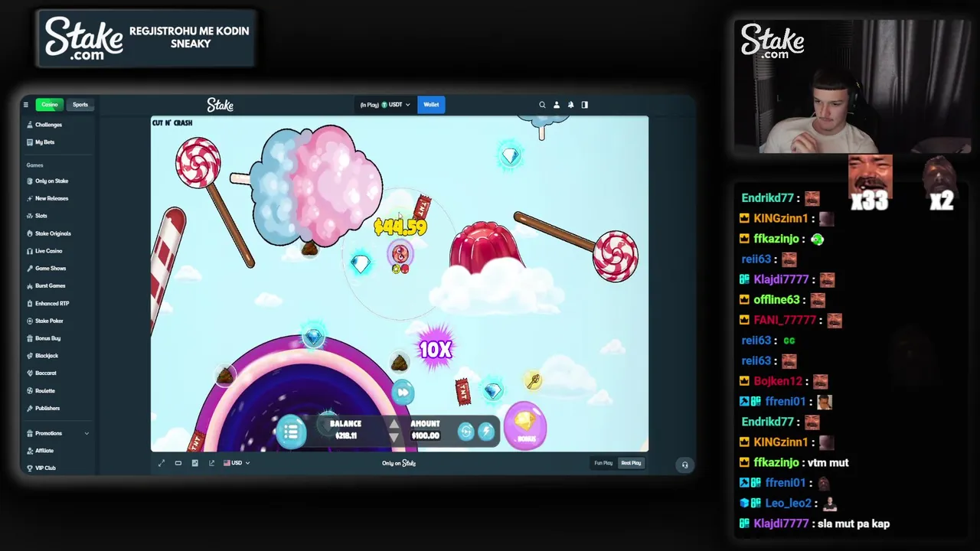Open live support headset icon
Screen dimensions: 980x551
click(x=684, y=465)
